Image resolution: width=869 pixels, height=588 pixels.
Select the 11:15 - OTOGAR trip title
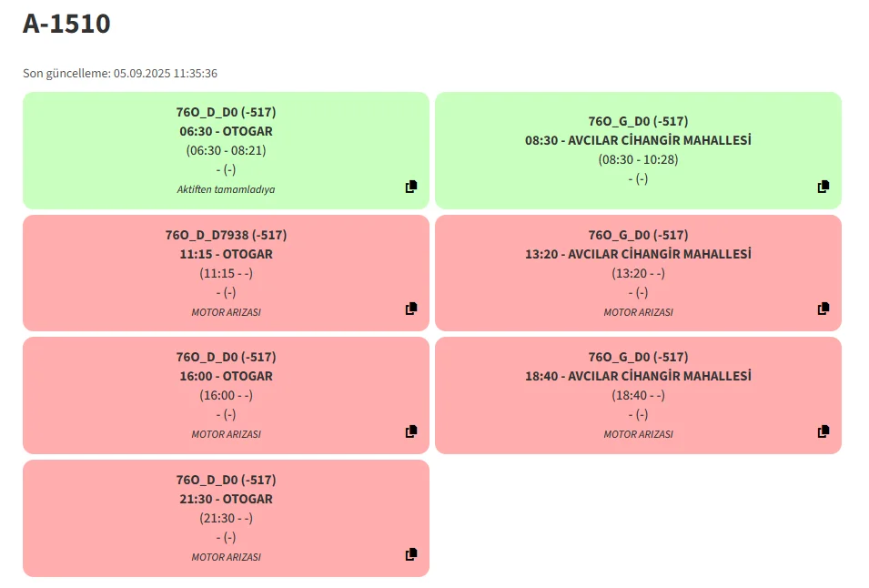(x=226, y=254)
